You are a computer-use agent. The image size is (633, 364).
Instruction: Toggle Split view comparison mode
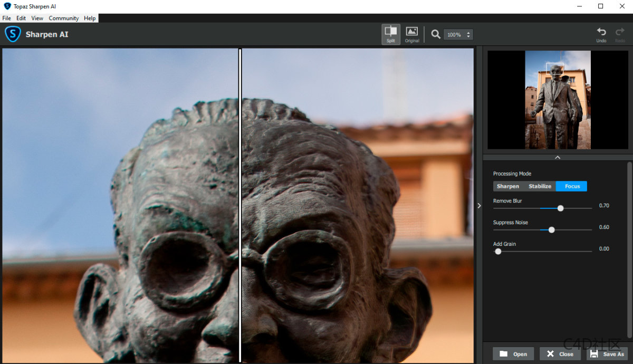tap(390, 34)
